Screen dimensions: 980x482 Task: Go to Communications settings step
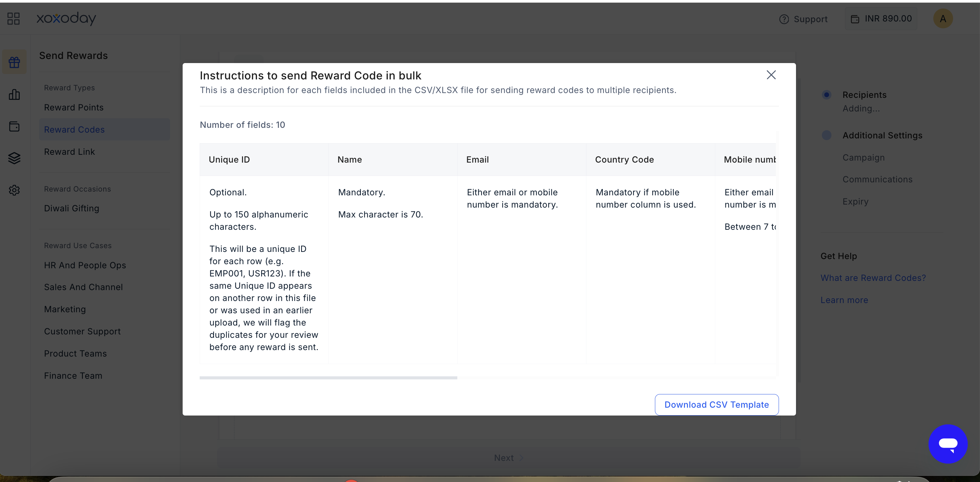coord(877,180)
